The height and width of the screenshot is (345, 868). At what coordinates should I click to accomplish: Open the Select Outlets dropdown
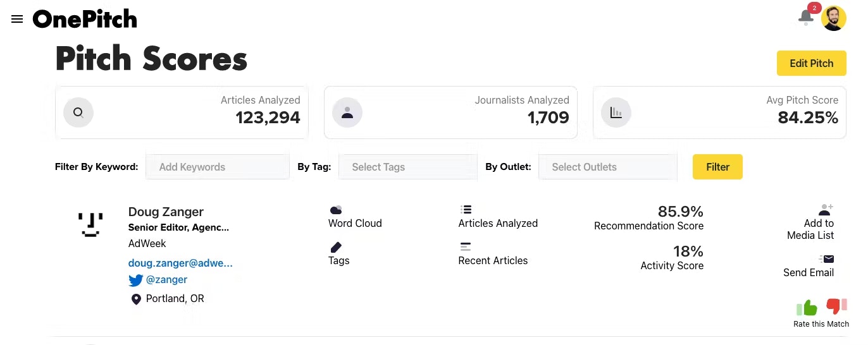click(607, 167)
